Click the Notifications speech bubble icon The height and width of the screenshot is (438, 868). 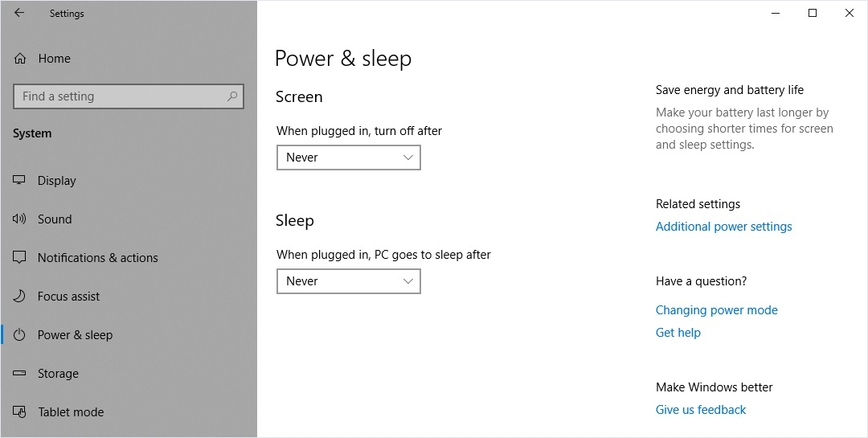pyautogui.click(x=19, y=257)
